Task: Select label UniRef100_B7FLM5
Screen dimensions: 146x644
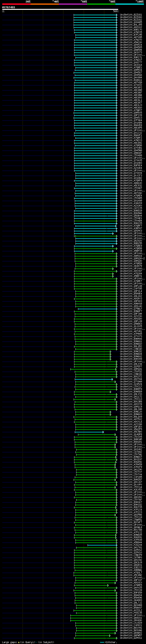Action: pos(131,35)
